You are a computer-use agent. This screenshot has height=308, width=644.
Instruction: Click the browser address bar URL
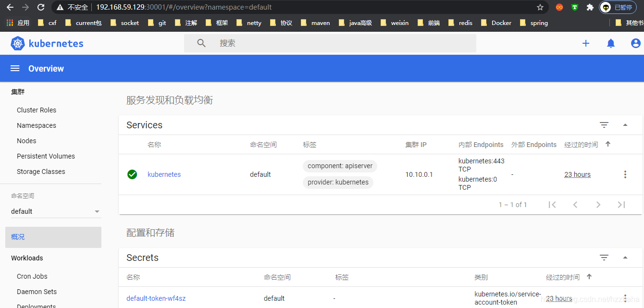[x=184, y=7]
